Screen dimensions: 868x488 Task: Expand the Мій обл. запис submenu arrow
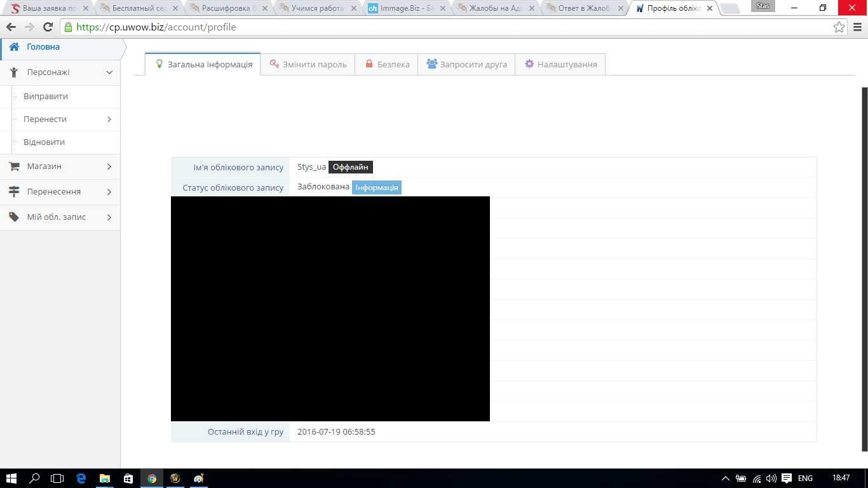(x=109, y=217)
